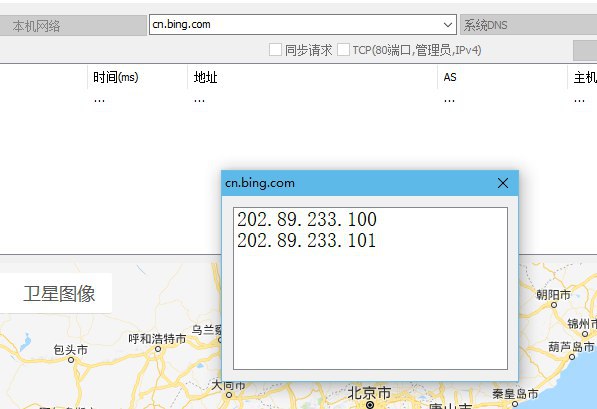Image resolution: width=597 pixels, height=409 pixels.
Task: Click the 时间(ms) column header
Action: 116,77
